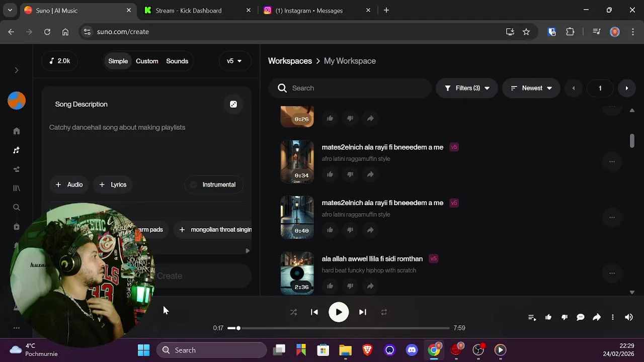Open the v5 model version dropdown

pos(234,61)
